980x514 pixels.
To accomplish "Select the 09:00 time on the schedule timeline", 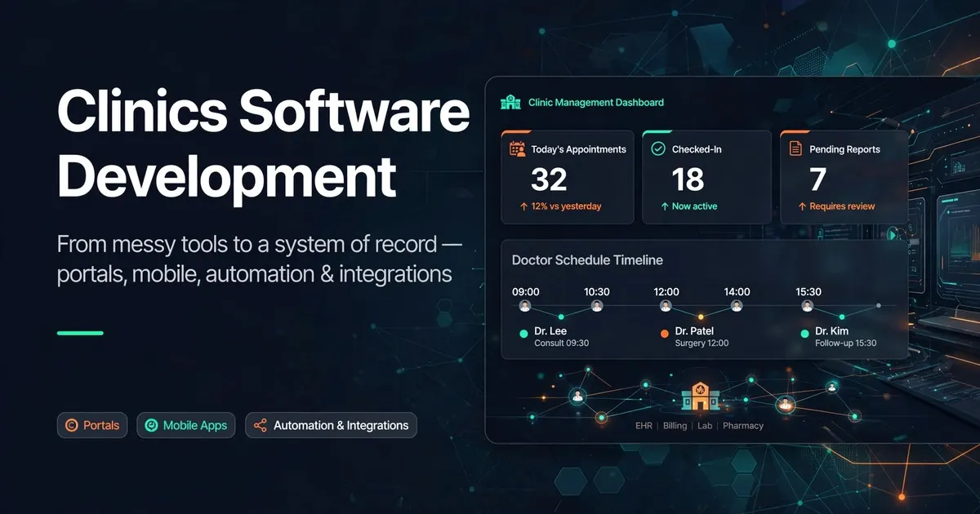I will tap(524, 291).
